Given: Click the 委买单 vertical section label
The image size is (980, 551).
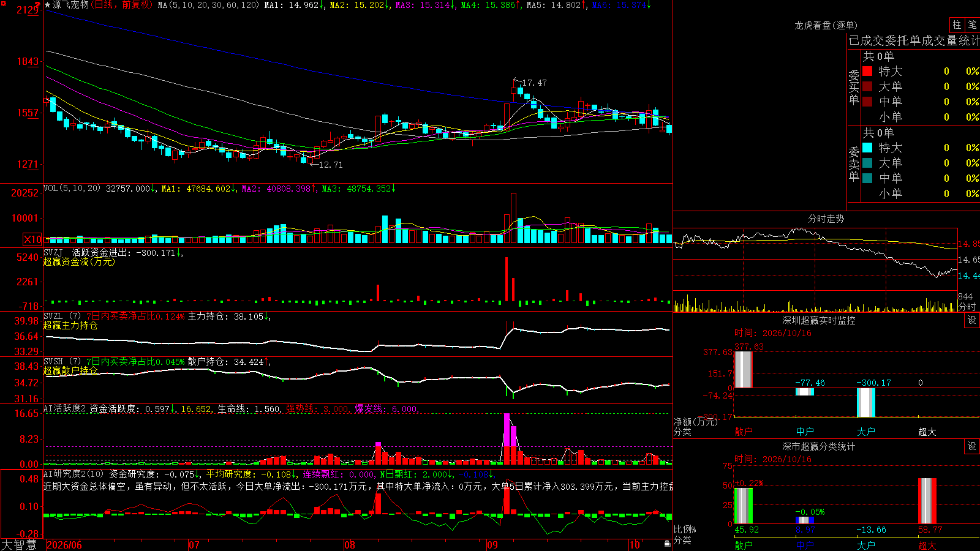Looking at the screenshot, I should point(854,87).
